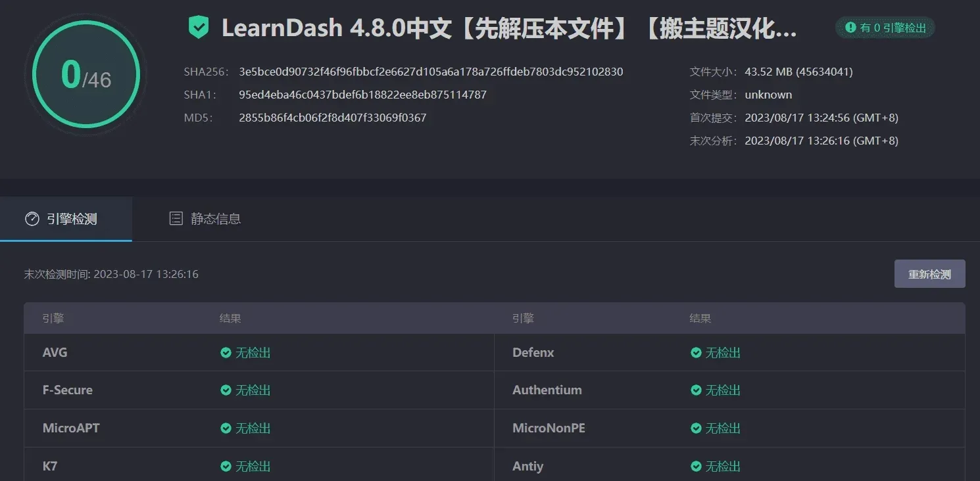Click the SHA1 label
This screenshot has width=980, height=481.
[200, 95]
